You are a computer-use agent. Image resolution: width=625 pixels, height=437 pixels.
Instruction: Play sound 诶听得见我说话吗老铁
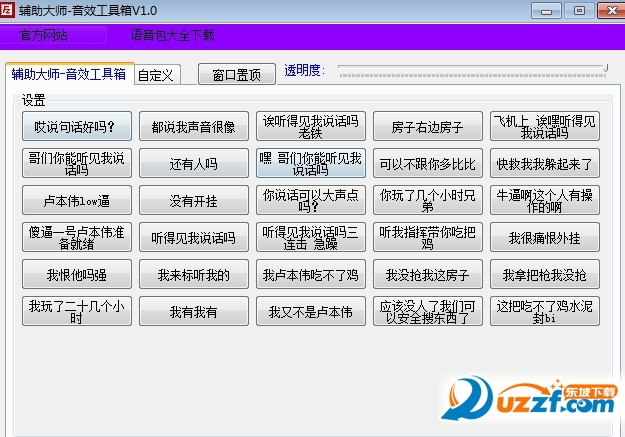[311, 126]
